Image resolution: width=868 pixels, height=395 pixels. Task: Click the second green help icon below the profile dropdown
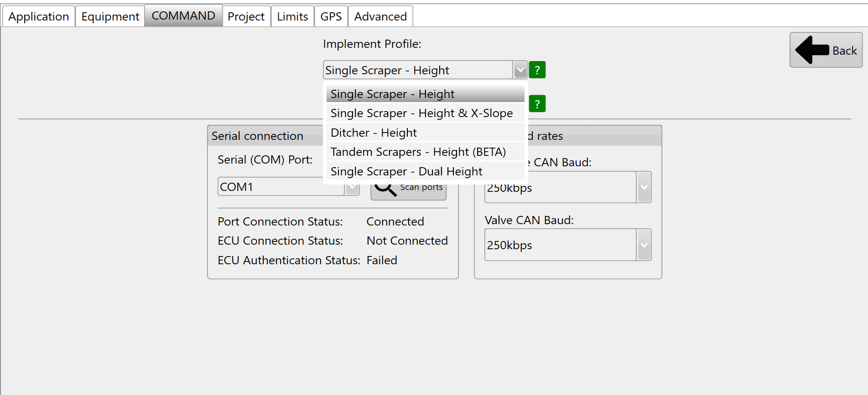[x=537, y=104]
